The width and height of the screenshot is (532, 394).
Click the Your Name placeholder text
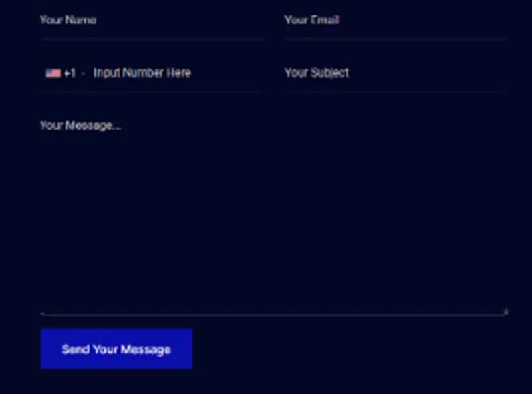(68, 20)
